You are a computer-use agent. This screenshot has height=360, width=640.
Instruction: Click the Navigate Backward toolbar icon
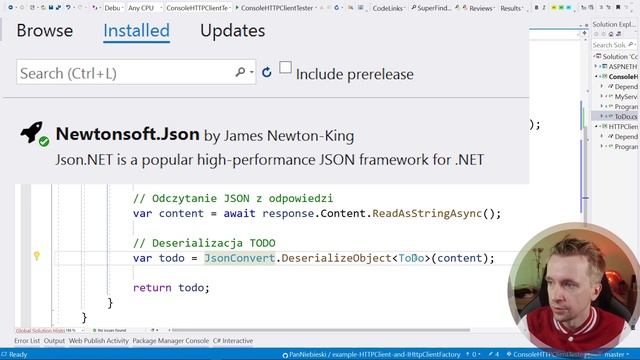(11, 7)
